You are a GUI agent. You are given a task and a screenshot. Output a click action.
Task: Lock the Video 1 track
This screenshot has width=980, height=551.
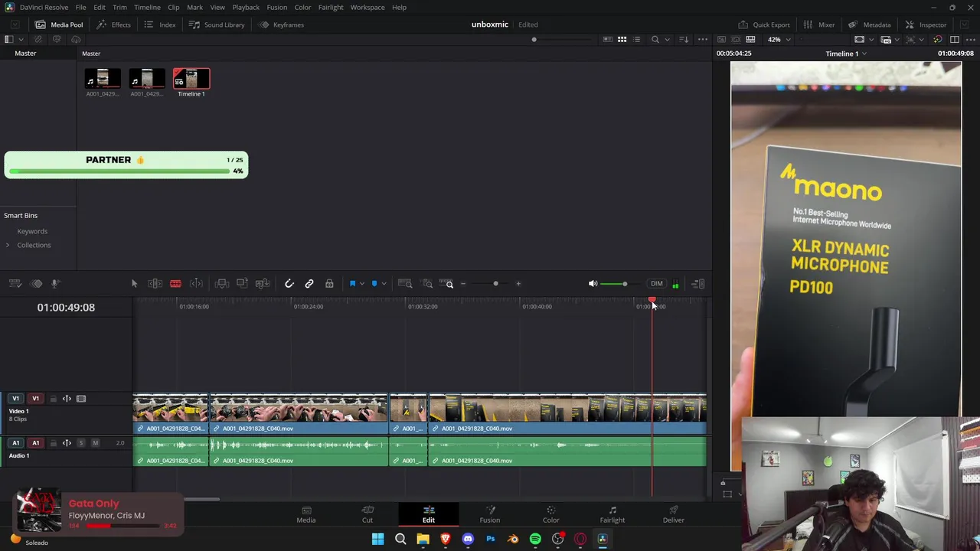point(53,399)
